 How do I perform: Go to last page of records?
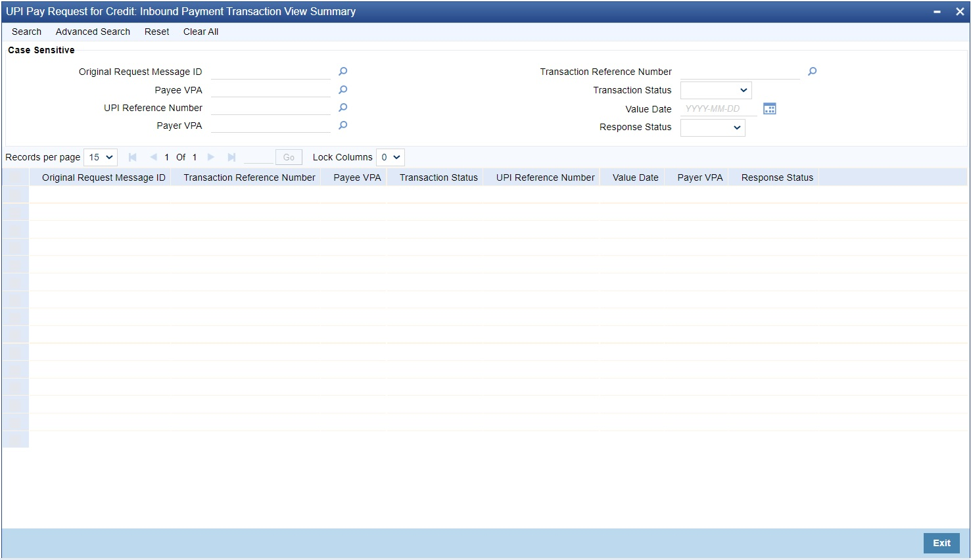pos(231,157)
